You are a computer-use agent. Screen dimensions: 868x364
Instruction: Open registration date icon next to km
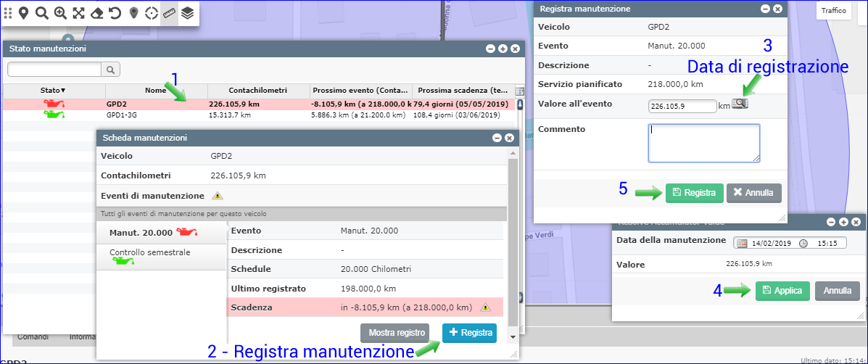click(740, 104)
